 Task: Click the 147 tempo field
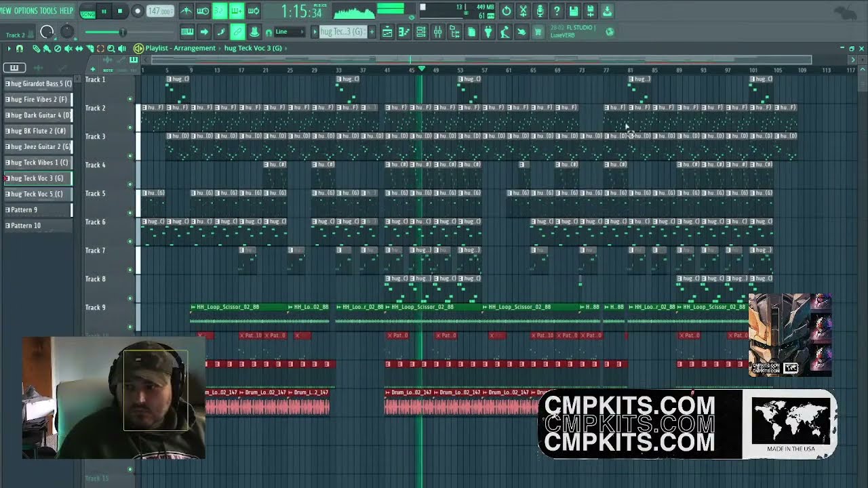pos(160,12)
